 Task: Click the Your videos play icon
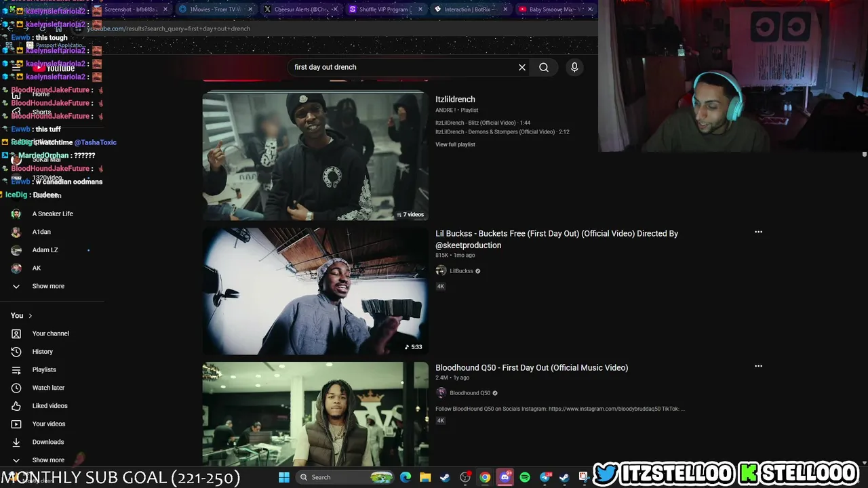tap(16, 424)
